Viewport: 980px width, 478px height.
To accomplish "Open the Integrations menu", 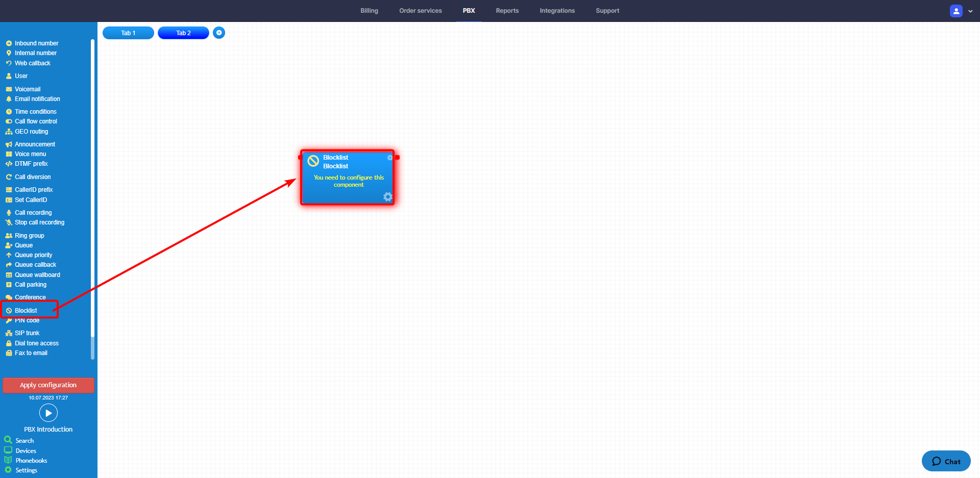I will point(557,11).
